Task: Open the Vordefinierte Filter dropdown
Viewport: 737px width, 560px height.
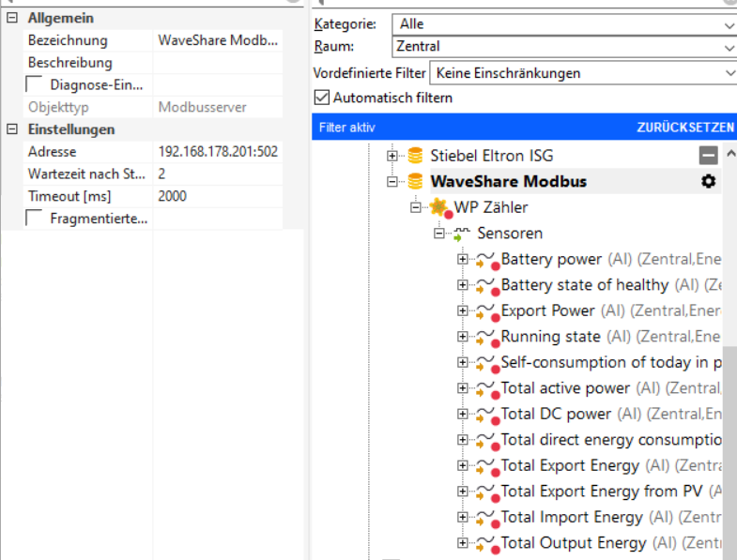Action: point(582,72)
